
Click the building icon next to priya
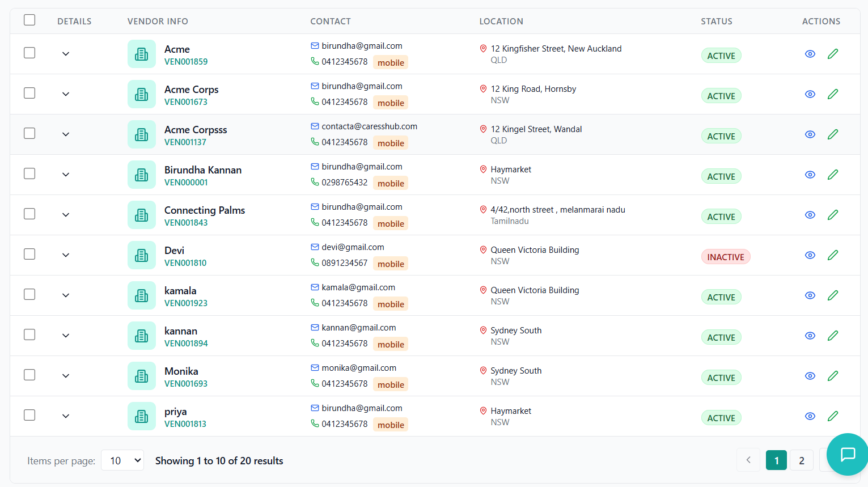pyautogui.click(x=142, y=416)
